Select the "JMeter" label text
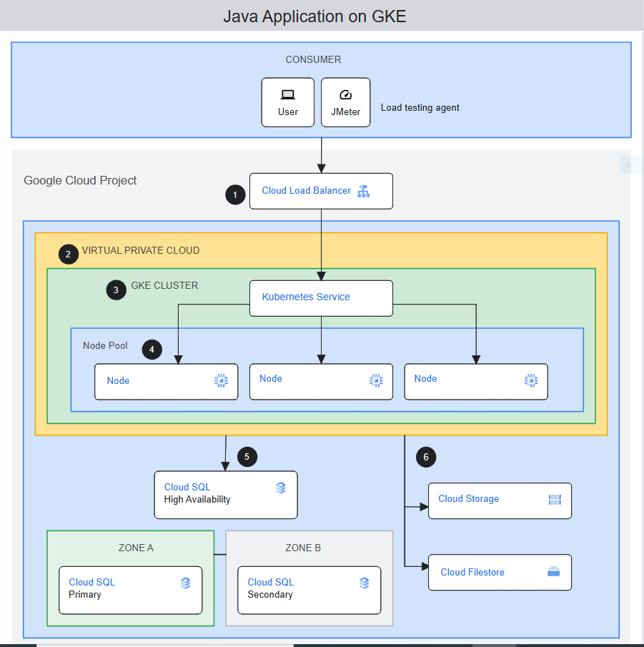This screenshot has width=644, height=647. (x=345, y=112)
